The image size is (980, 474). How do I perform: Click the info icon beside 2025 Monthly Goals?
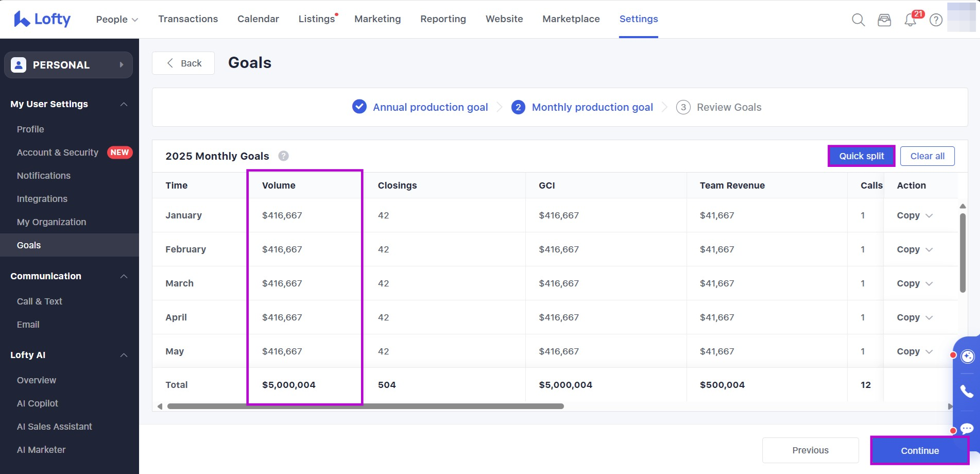[x=283, y=156]
